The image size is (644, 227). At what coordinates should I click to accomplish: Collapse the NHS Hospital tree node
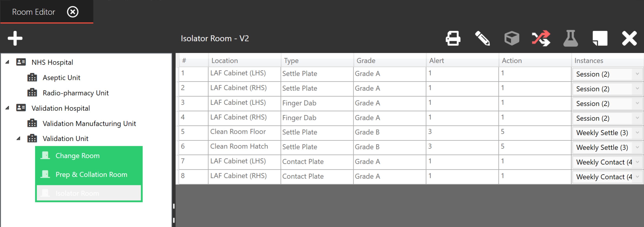[x=7, y=62]
